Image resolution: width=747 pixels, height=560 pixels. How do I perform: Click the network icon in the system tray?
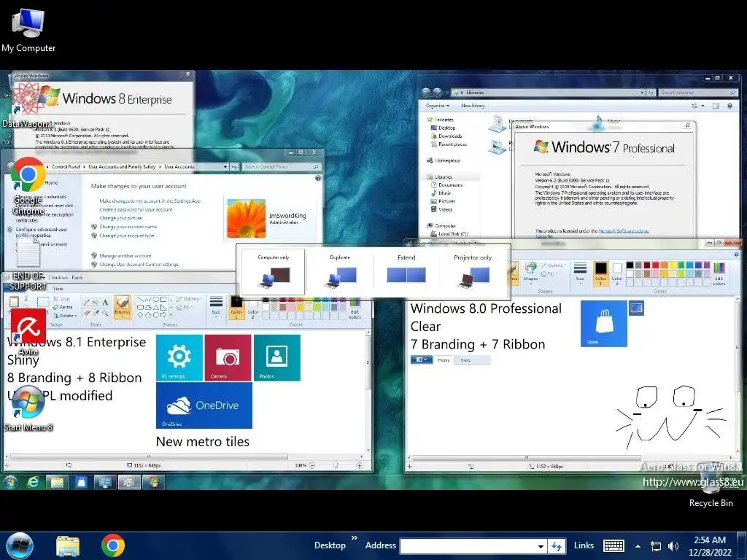point(656,546)
